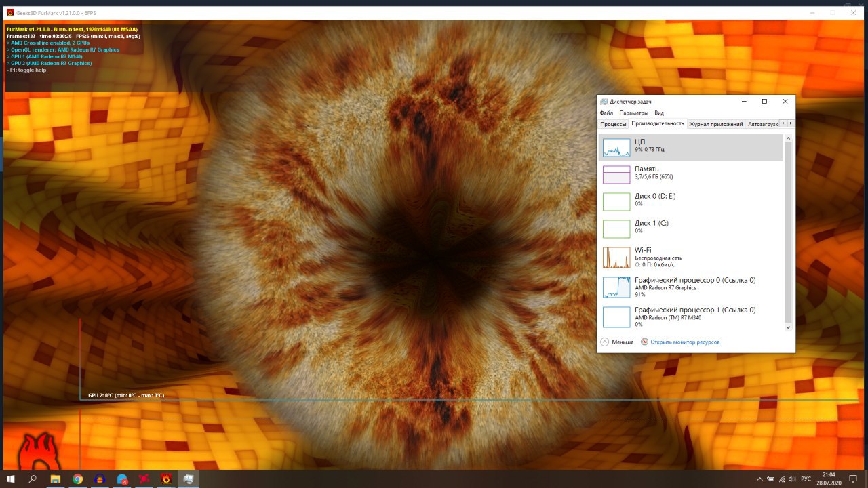Click the 'Беспроводная сеть' Wi-Fi subtitle
The image size is (868, 488).
click(x=658, y=258)
